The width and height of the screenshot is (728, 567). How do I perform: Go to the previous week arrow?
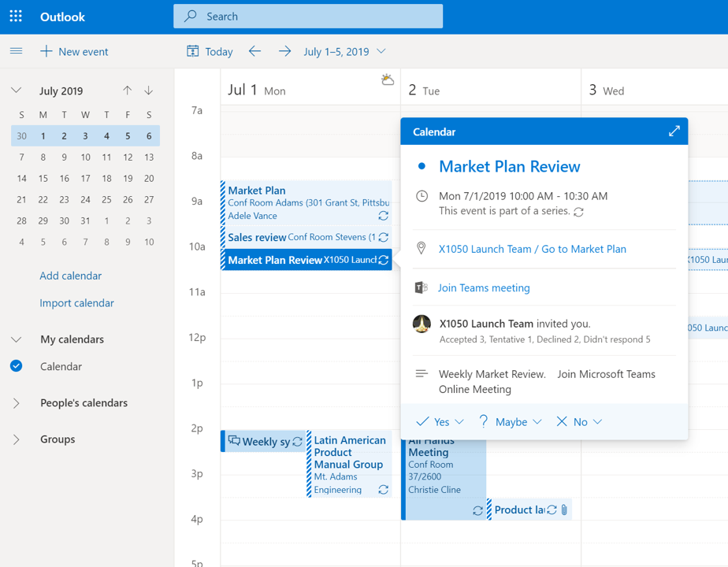click(255, 51)
